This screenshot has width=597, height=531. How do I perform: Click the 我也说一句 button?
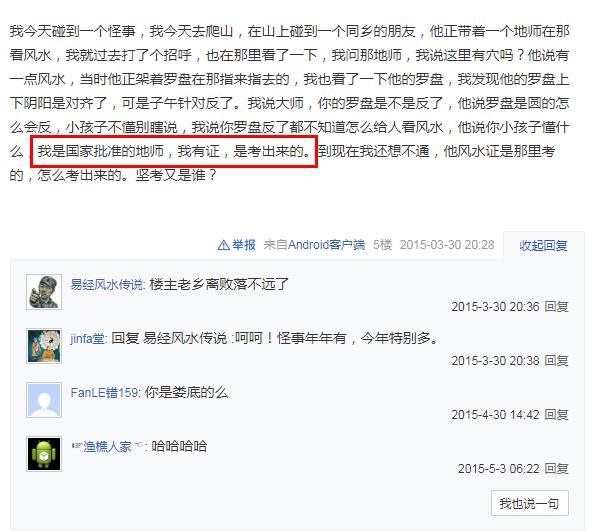(530, 503)
